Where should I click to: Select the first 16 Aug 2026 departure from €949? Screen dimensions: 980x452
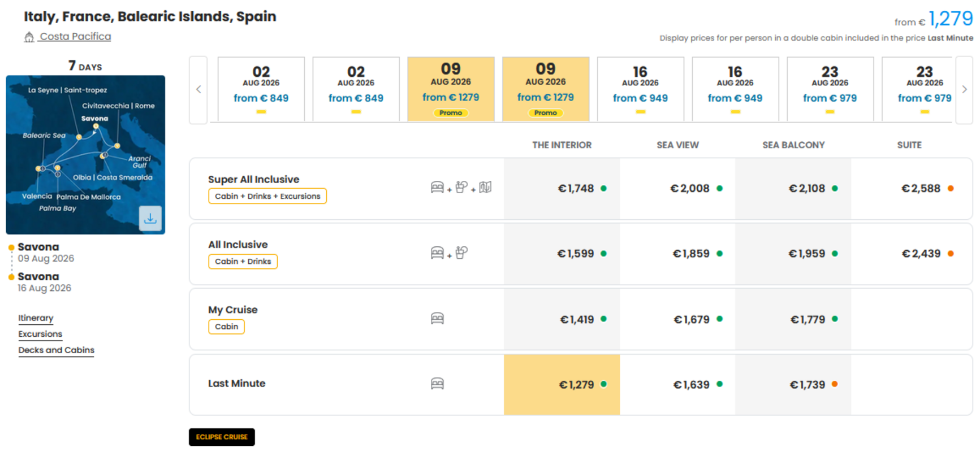(640, 89)
